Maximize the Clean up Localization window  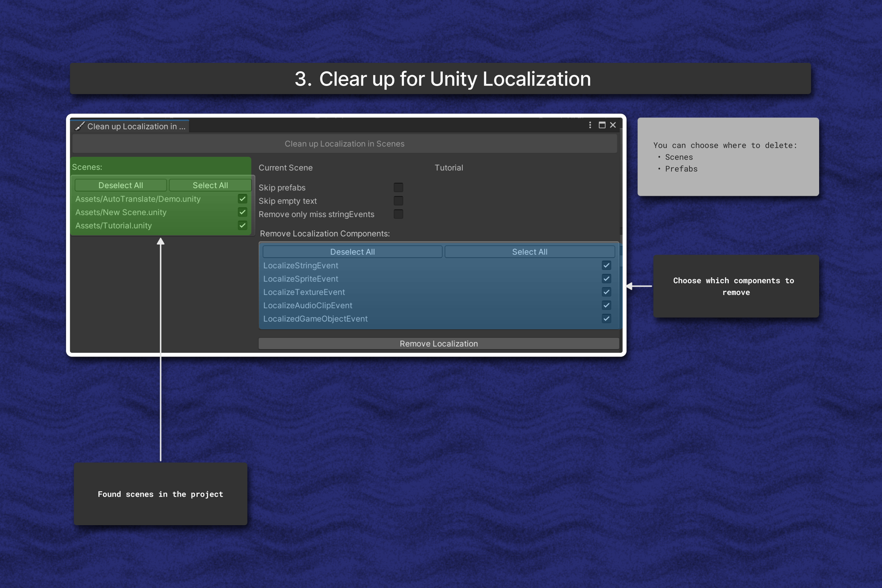coord(602,125)
